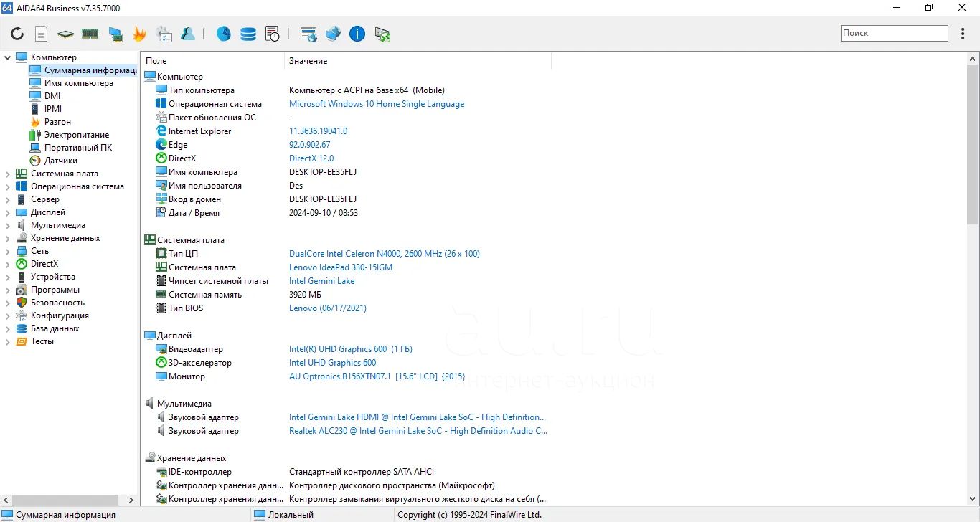Select the Безопасность tree item
The width and height of the screenshot is (980, 522).
(57, 303)
